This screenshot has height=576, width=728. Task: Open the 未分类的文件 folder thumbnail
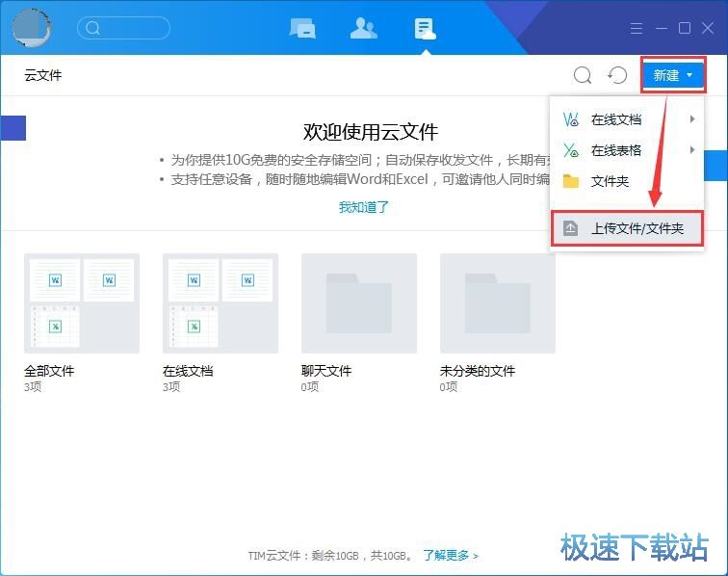click(x=498, y=303)
